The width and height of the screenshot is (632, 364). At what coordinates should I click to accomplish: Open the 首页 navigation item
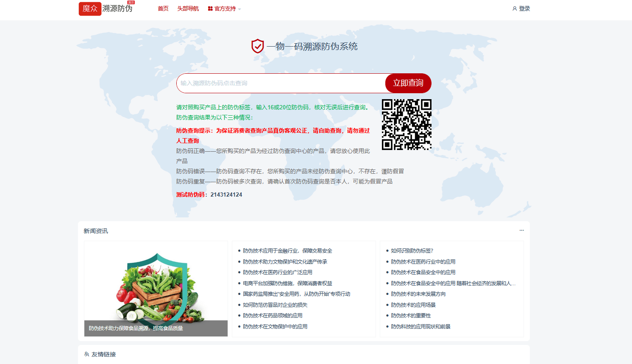click(163, 8)
